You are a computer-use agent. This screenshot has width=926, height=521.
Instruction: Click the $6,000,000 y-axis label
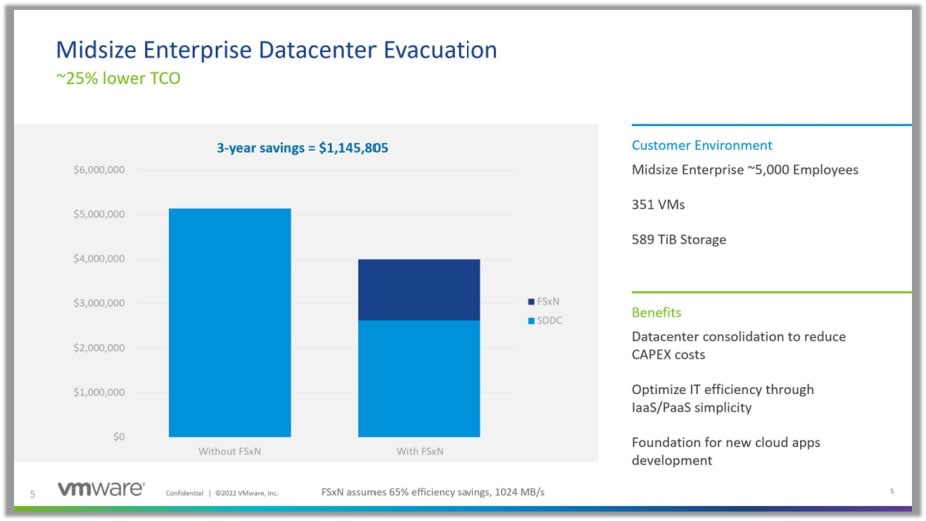click(98, 170)
